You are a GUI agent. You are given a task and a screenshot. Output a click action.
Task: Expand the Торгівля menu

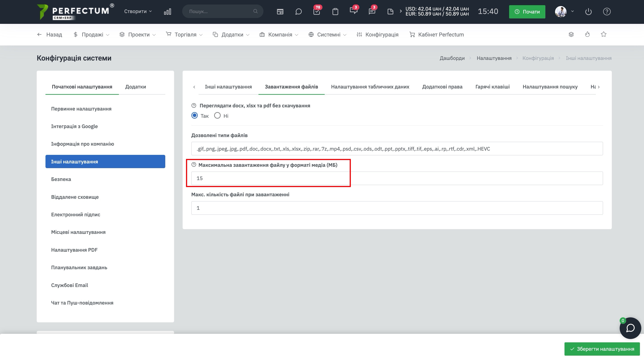(x=184, y=34)
